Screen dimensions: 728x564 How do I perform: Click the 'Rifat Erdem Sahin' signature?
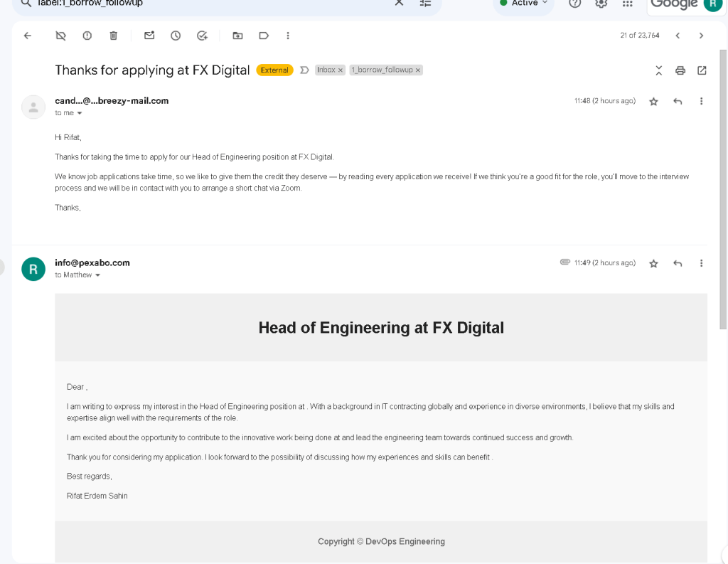pyautogui.click(x=97, y=496)
